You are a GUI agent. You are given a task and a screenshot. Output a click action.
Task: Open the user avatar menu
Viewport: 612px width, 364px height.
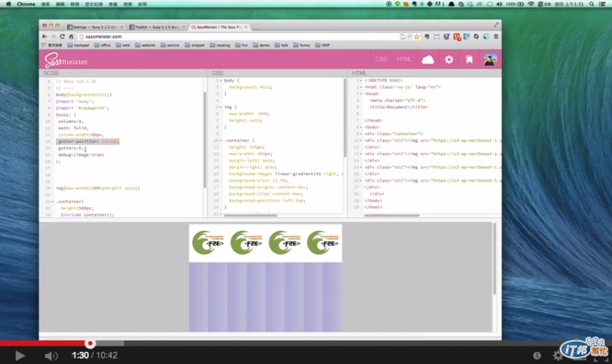point(490,60)
